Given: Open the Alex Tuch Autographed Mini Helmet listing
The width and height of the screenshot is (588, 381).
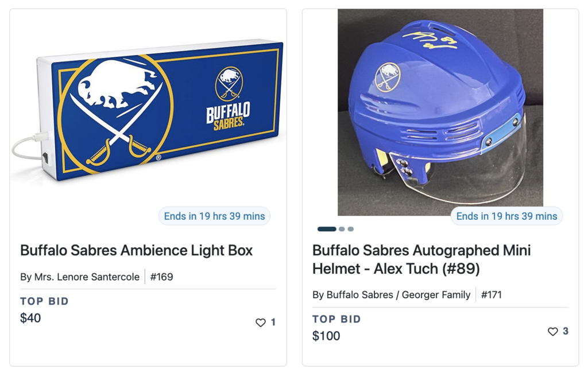Looking at the screenshot, I should pyautogui.click(x=421, y=258).
